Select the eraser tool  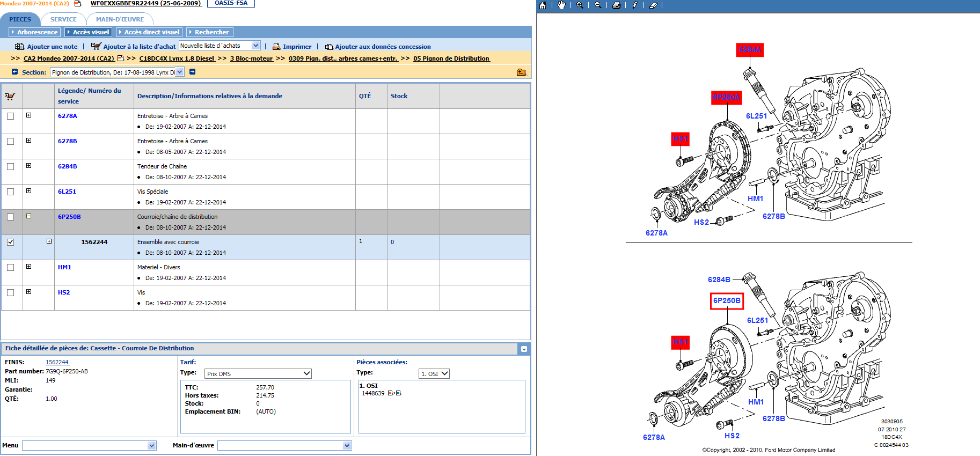coord(653,5)
